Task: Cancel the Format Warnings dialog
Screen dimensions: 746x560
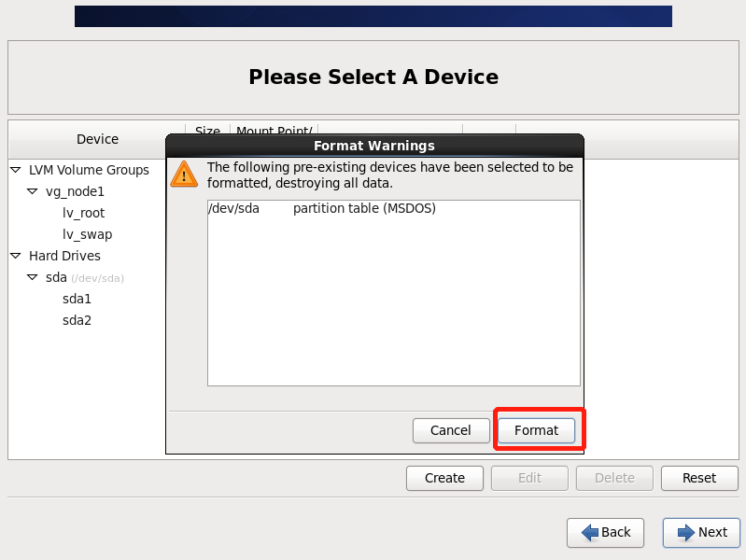Action: [451, 430]
